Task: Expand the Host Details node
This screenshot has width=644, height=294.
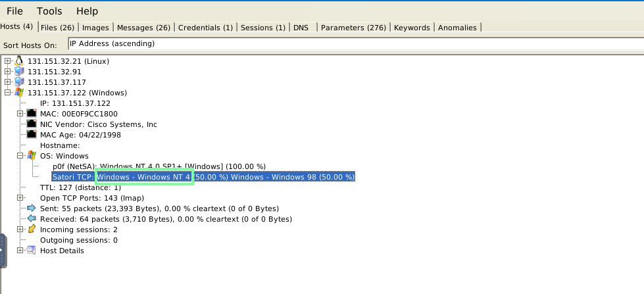Action: click(x=20, y=250)
